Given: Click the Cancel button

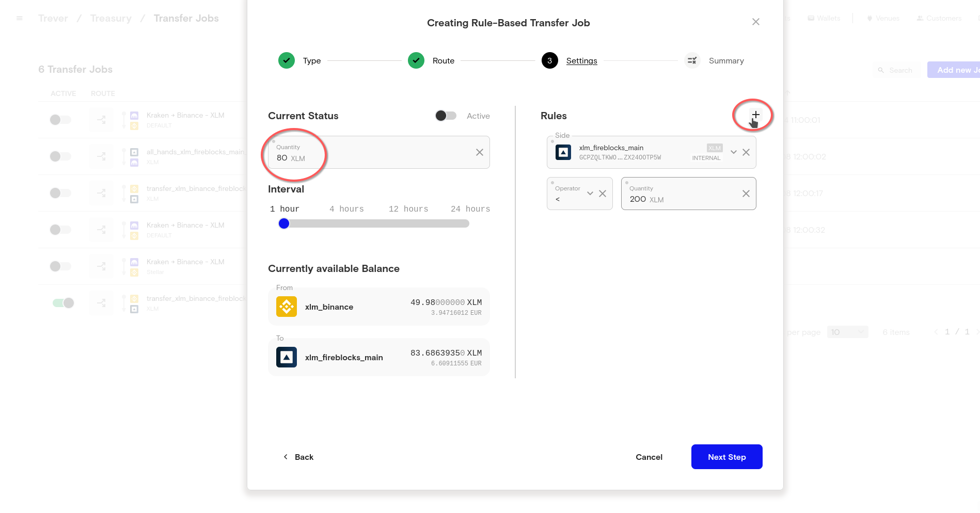Looking at the screenshot, I should [x=649, y=457].
